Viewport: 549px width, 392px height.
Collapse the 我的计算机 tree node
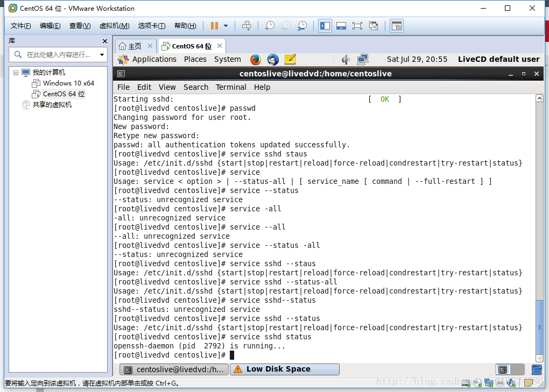pos(16,73)
